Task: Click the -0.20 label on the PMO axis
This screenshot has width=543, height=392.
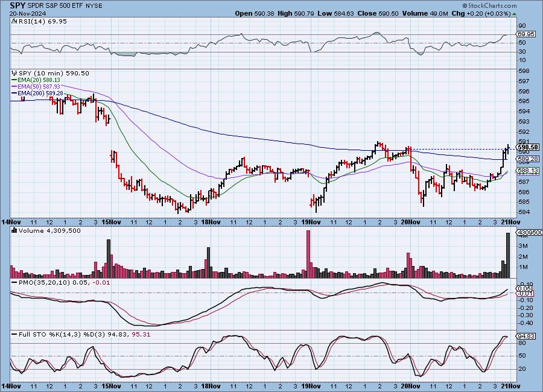Action: click(x=526, y=308)
